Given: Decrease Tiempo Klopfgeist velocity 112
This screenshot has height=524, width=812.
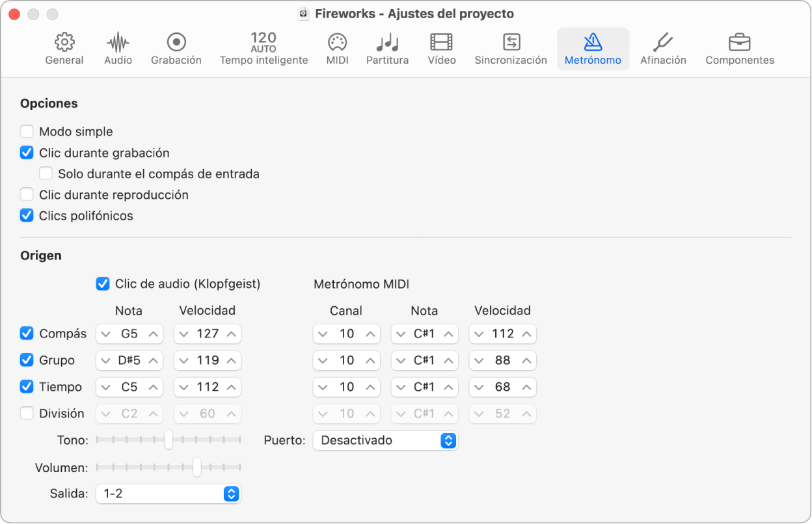Looking at the screenshot, I should (184, 387).
